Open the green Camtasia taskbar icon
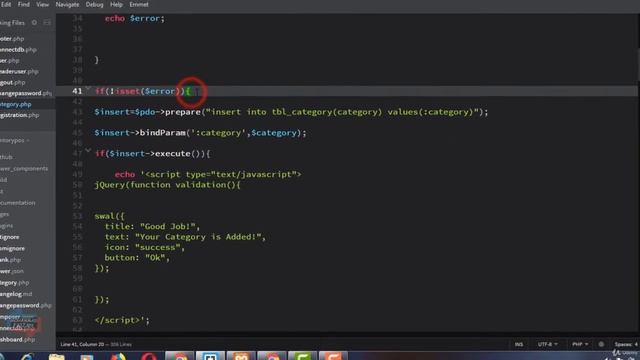 click(x=302, y=356)
